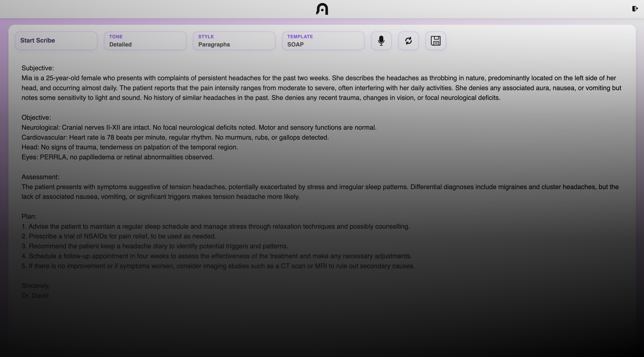Click the NSAIDs prescription plan item

tap(119, 236)
